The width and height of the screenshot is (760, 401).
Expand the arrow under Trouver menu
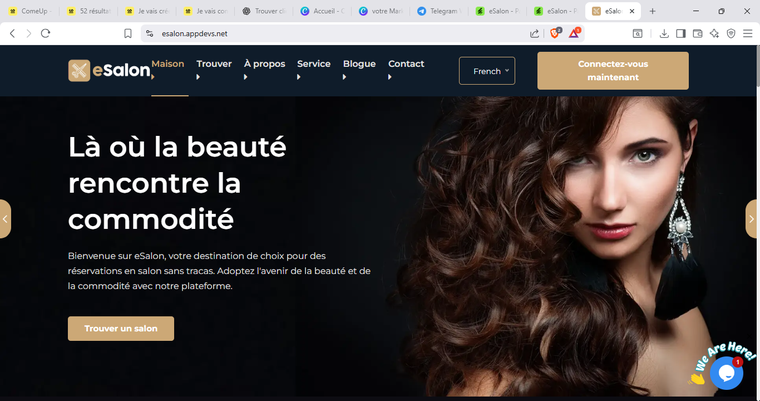coord(198,77)
